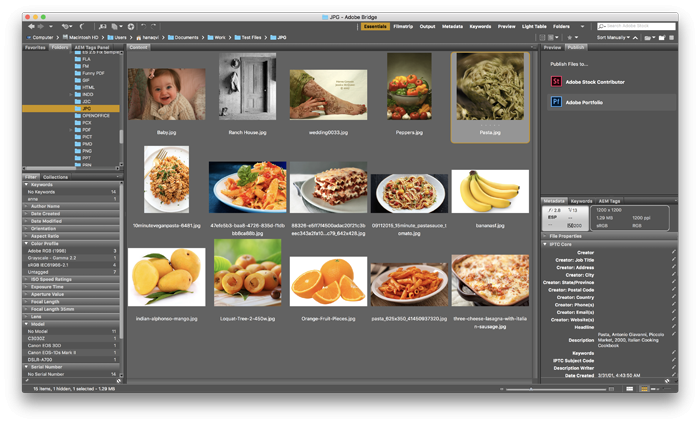The image size is (700, 424).
Task: Open the AEM Tags metadata tab
Action: coord(609,201)
